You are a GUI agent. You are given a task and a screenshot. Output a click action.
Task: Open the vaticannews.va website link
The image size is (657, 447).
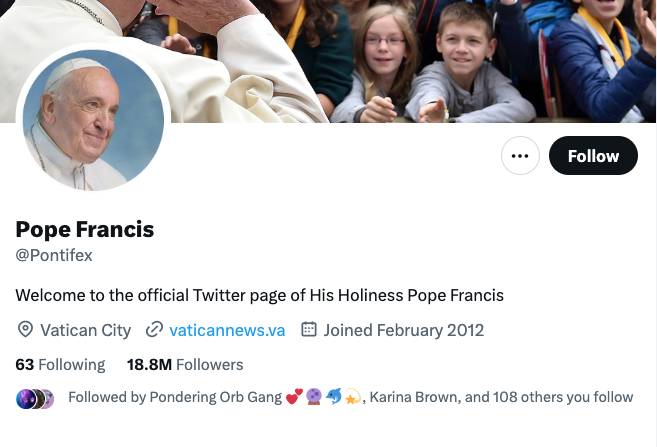228,330
